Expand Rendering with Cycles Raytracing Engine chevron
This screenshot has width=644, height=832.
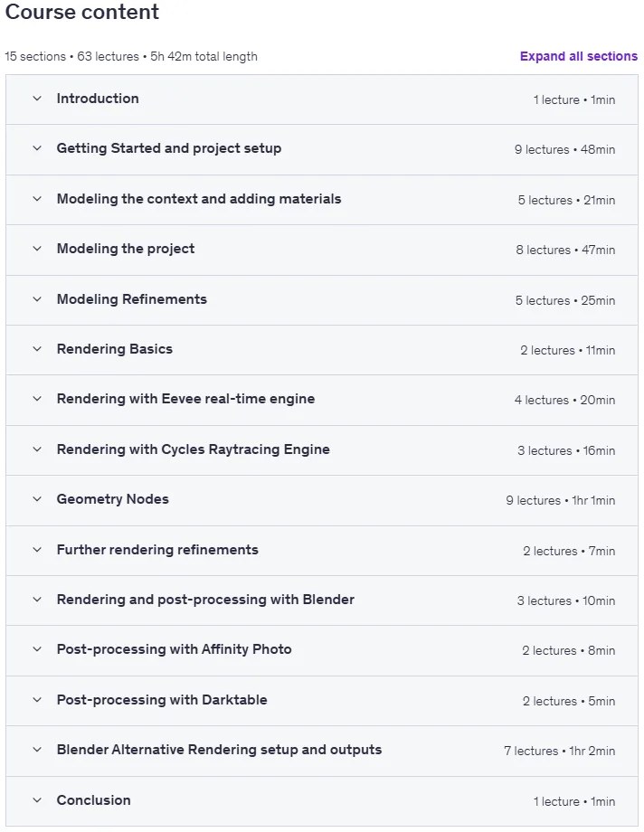(37, 449)
